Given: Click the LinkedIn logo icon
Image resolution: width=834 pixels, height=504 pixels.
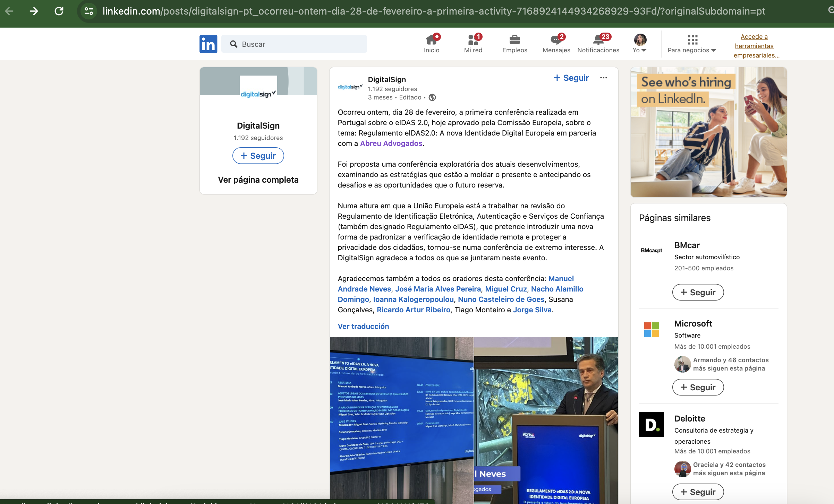Looking at the screenshot, I should pos(208,44).
